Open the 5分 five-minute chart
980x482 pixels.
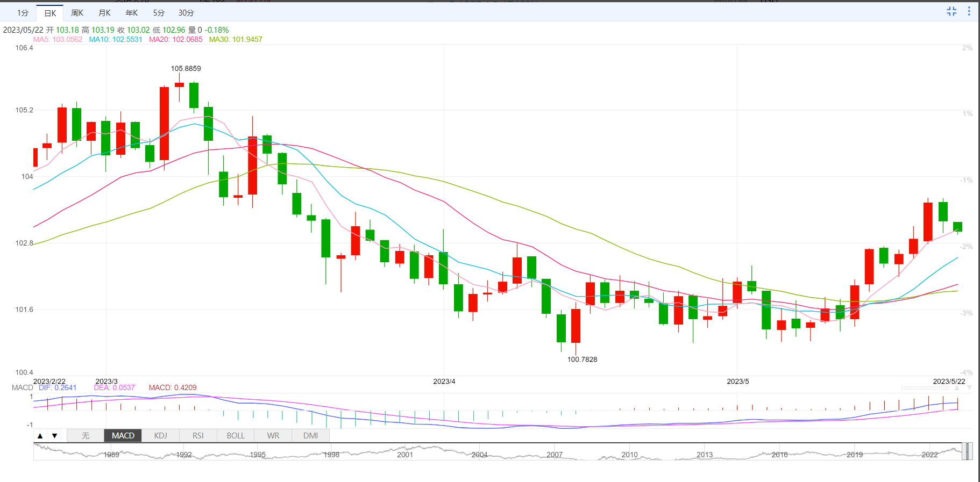click(x=159, y=13)
